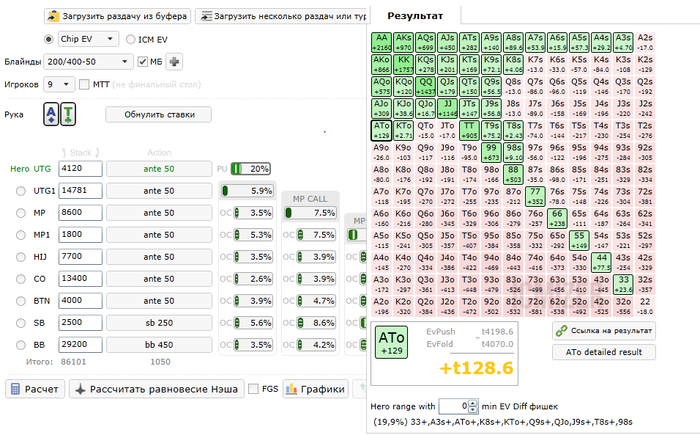Select the A2s hand cell in grid
The width and height of the screenshot is (700, 435).
click(645, 42)
